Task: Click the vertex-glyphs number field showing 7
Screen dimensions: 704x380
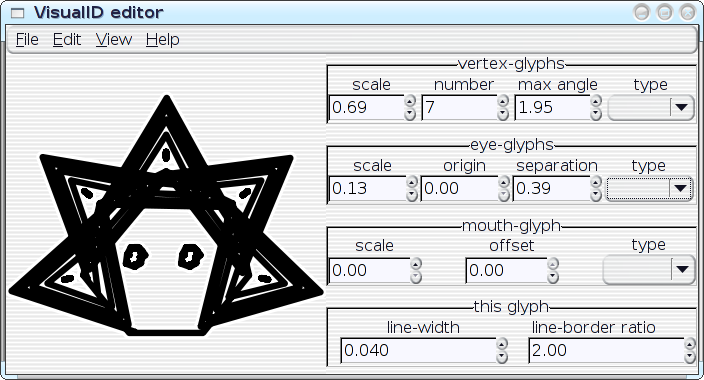Action: pyautogui.click(x=459, y=108)
